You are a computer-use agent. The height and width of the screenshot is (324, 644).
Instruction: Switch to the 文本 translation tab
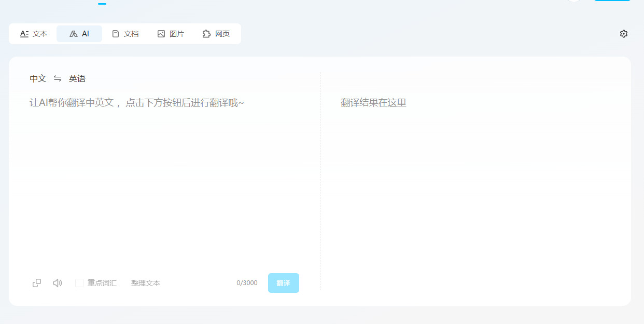[x=34, y=34]
